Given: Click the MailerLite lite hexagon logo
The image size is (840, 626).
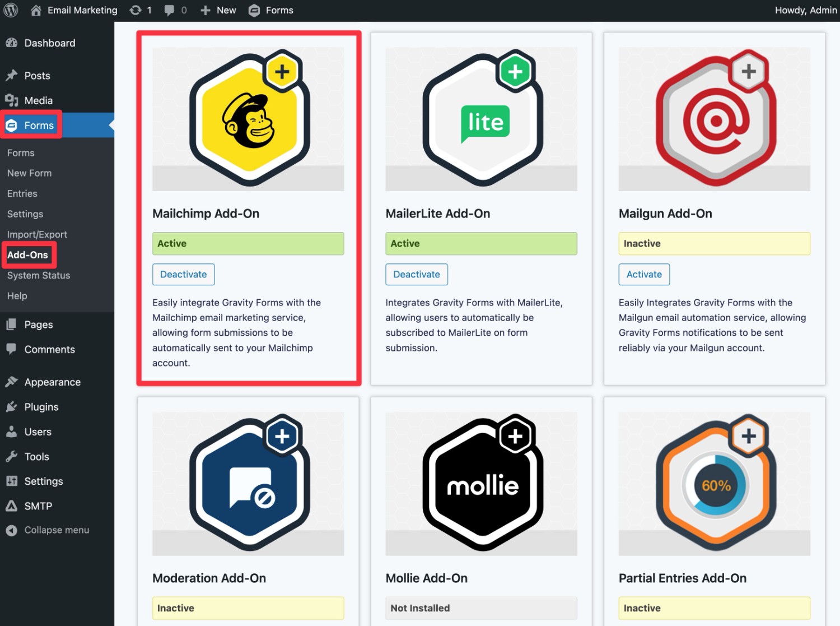Looking at the screenshot, I should 483,119.
